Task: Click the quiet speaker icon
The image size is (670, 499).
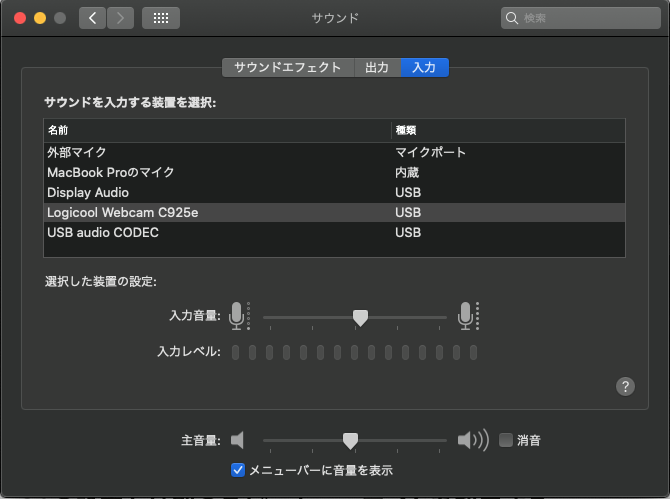Action: tap(237, 440)
